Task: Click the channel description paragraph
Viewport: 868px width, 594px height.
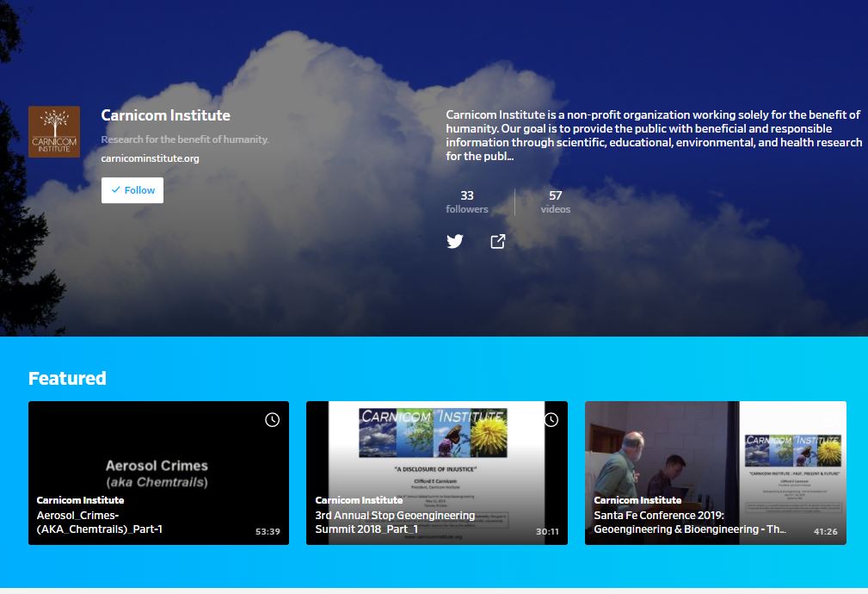Action: [654, 135]
